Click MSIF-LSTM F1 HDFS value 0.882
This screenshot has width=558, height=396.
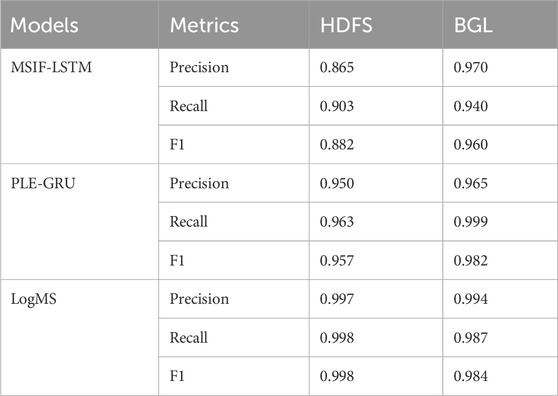(x=337, y=144)
